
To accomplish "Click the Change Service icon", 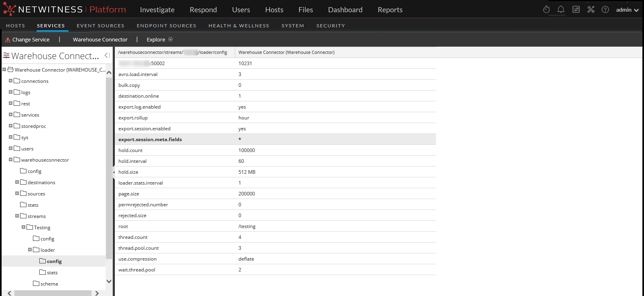I will (8, 39).
